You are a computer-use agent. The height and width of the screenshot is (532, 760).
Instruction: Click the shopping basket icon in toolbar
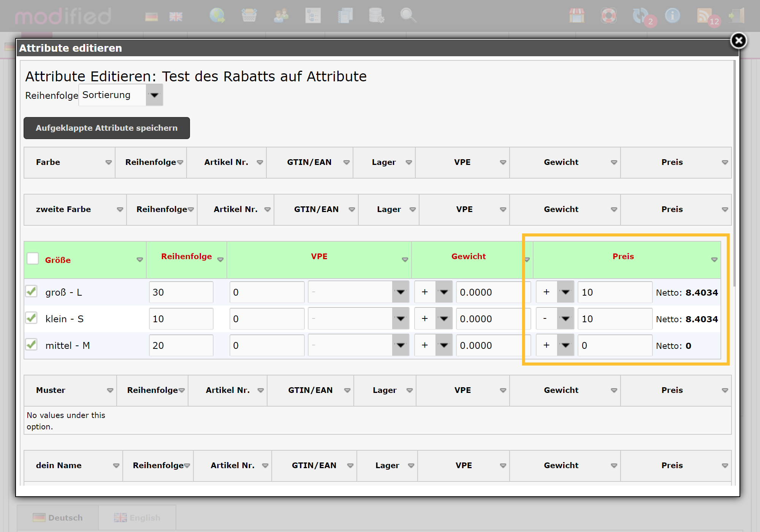pyautogui.click(x=249, y=16)
